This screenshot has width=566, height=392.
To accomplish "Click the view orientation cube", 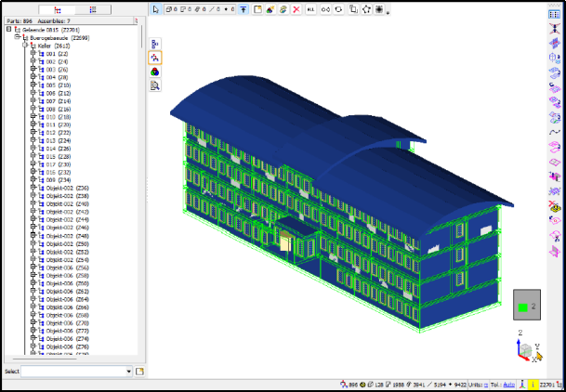I will (x=526, y=351).
